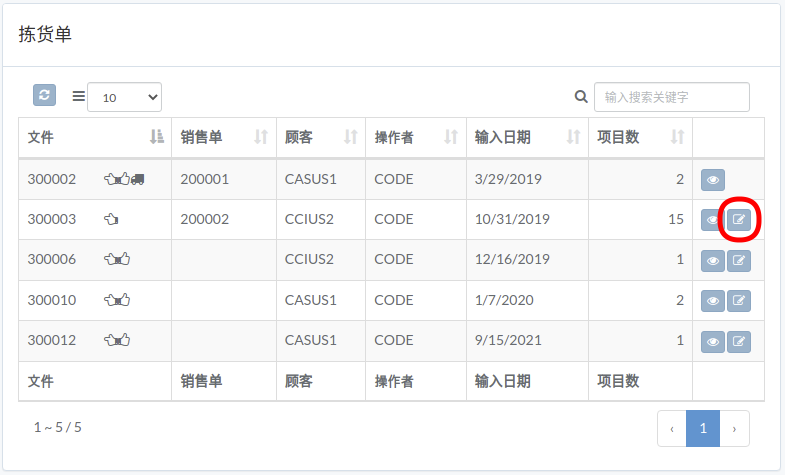This screenshot has height=475, width=785.
Task: Sort by 操作者 column header
Action: (416, 137)
